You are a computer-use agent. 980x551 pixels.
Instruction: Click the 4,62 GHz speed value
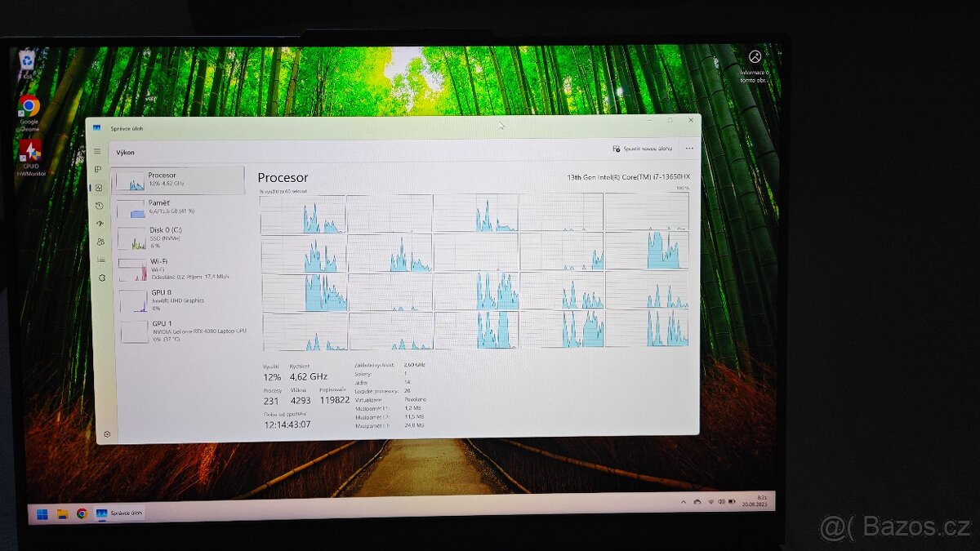point(309,376)
